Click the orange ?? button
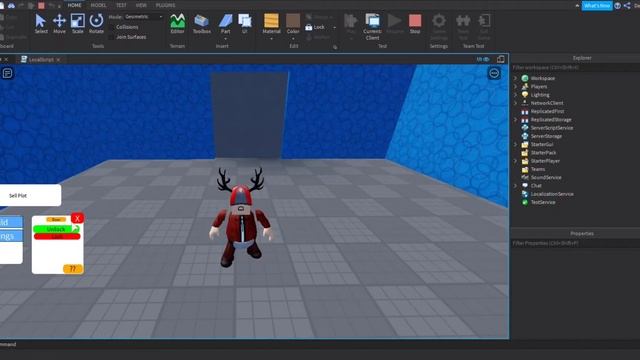Image resolution: width=640 pixels, height=360 pixels. click(x=73, y=269)
